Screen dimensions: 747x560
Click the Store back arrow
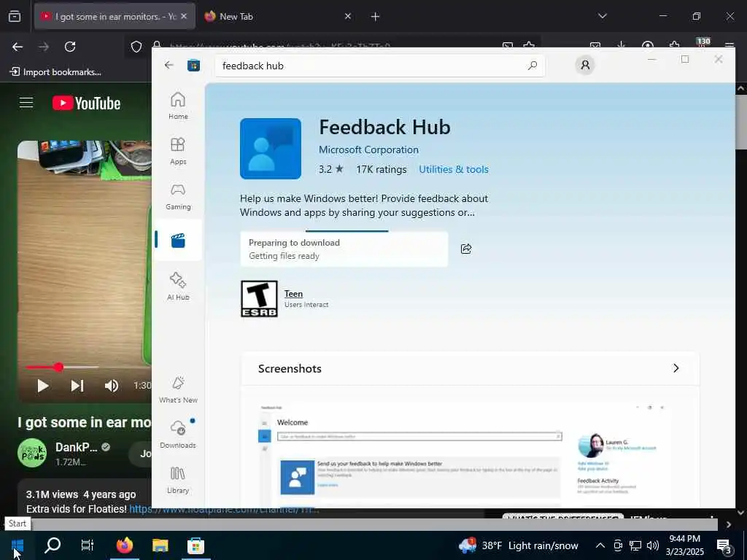[x=169, y=65]
